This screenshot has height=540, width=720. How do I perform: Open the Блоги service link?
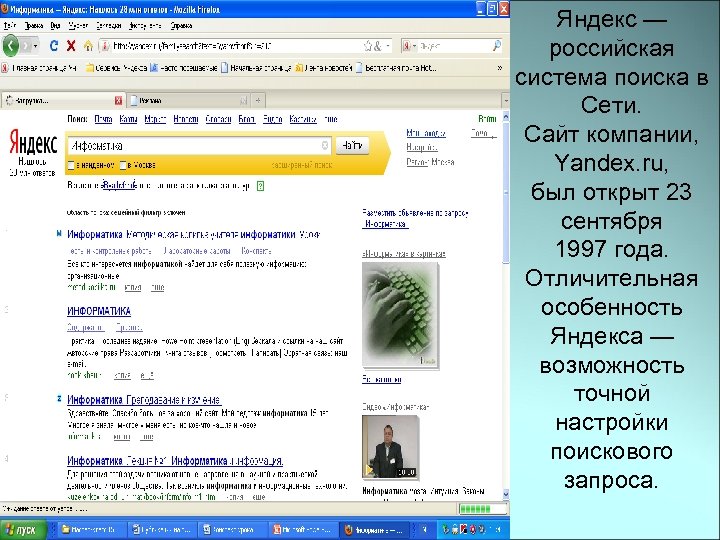[247, 119]
